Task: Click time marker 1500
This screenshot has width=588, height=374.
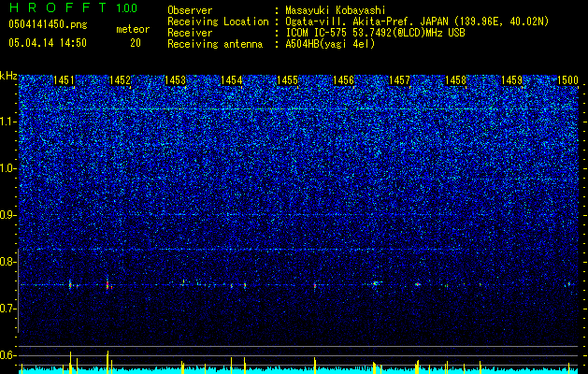Action: pyautogui.click(x=567, y=79)
